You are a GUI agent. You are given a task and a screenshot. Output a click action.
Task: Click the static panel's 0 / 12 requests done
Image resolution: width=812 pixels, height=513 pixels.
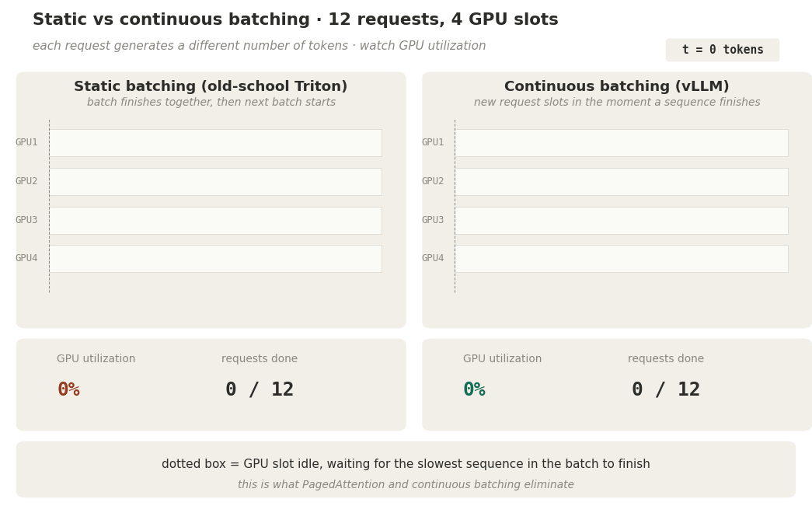tap(260, 390)
